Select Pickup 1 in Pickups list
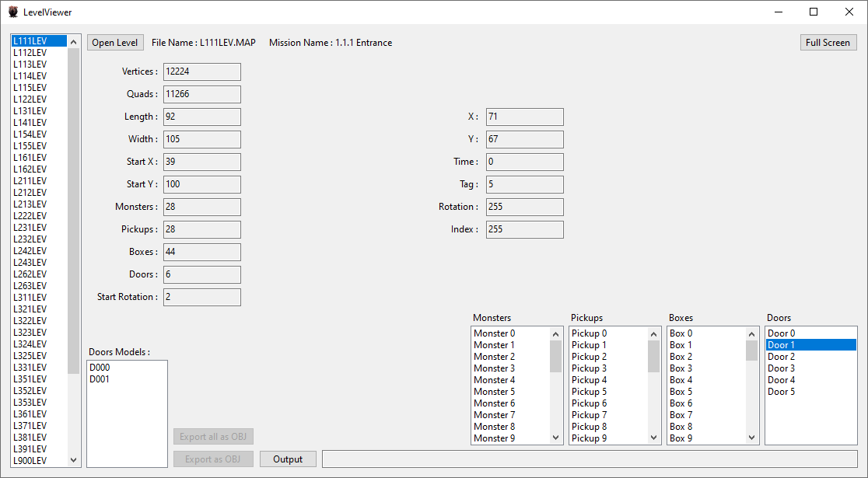The width and height of the screenshot is (868, 478). click(x=608, y=344)
